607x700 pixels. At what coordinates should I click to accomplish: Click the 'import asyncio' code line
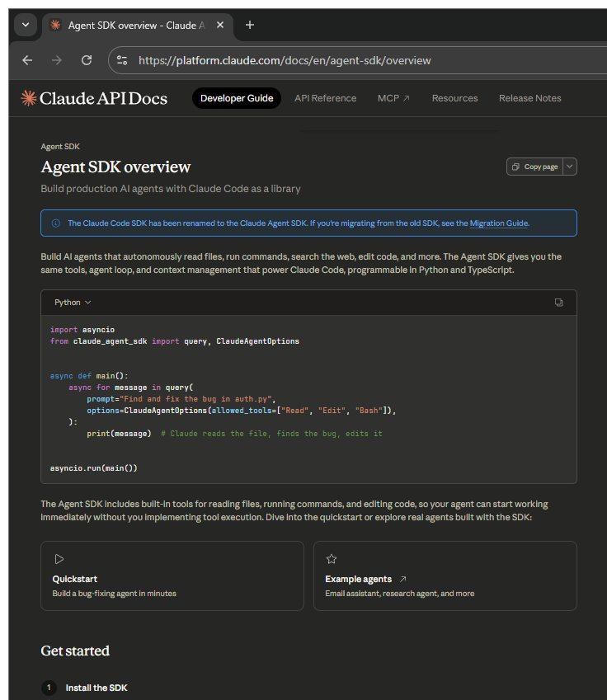click(x=82, y=330)
